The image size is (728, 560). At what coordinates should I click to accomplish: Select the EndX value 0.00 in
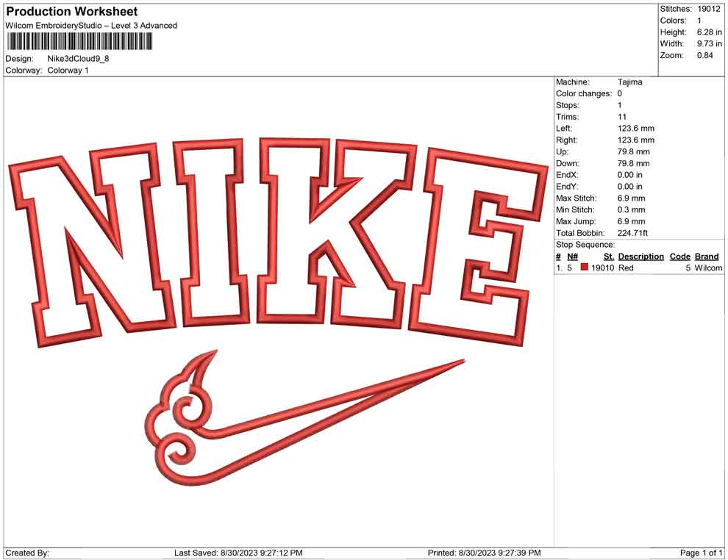[x=629, y=175]
